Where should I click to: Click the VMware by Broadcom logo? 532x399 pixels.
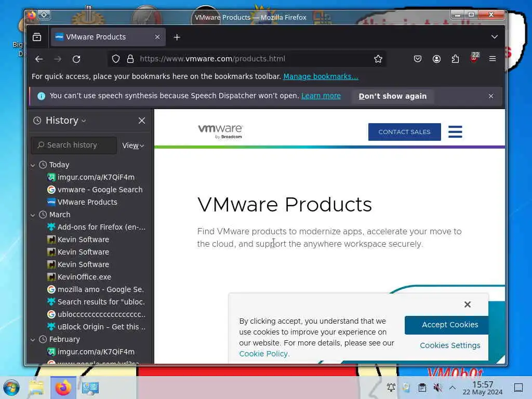coord(220,131)
